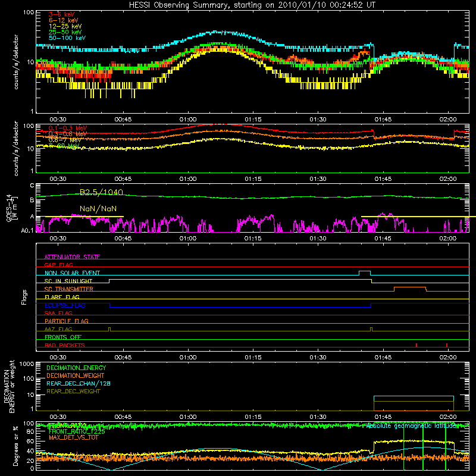Select the FRONTS_OFF flag label
The image size is (476, 476).
pos(63,337)
